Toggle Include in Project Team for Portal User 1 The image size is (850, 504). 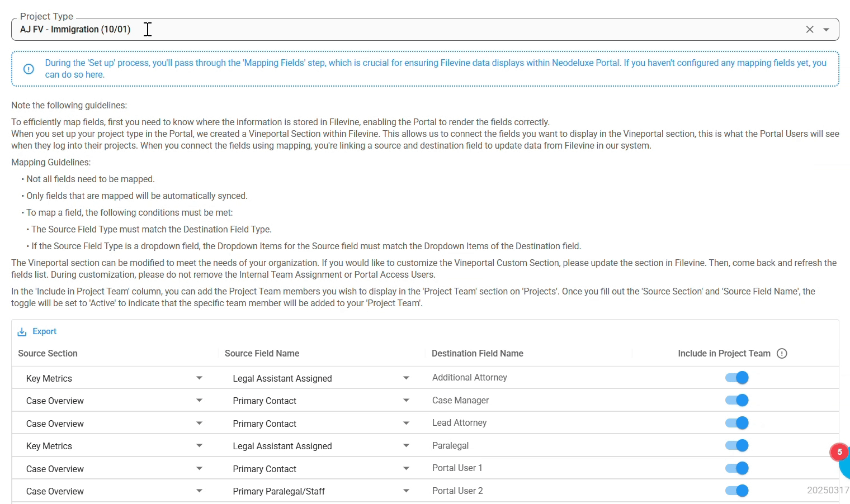pos(736,468)
